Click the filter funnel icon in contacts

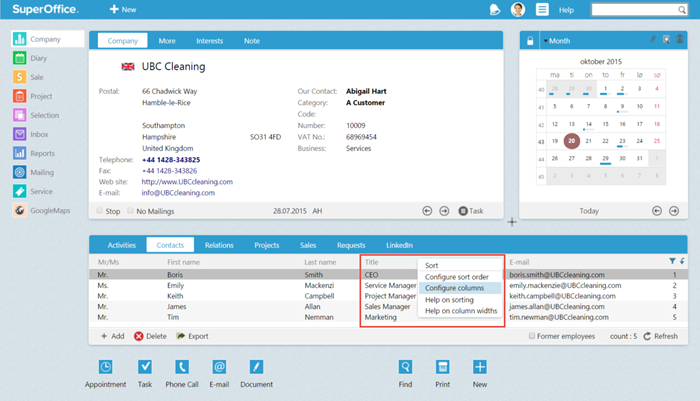coord(672,261)
